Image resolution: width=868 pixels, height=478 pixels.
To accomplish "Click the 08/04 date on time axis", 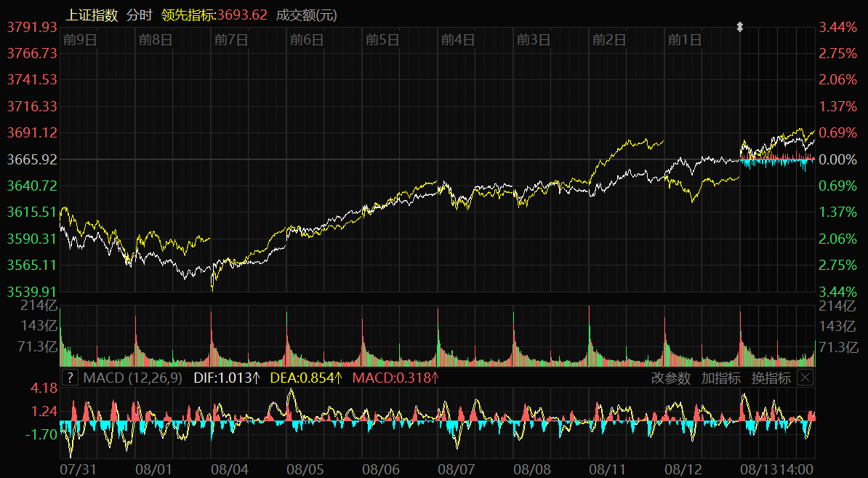I will (x=230, y=470).
